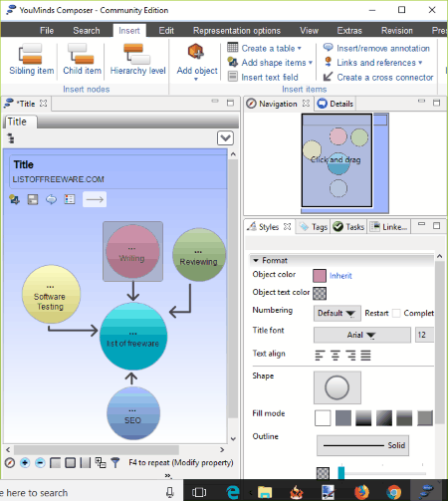Open the Search ribbon tab

pyautogui.click(x=87, y=31)
